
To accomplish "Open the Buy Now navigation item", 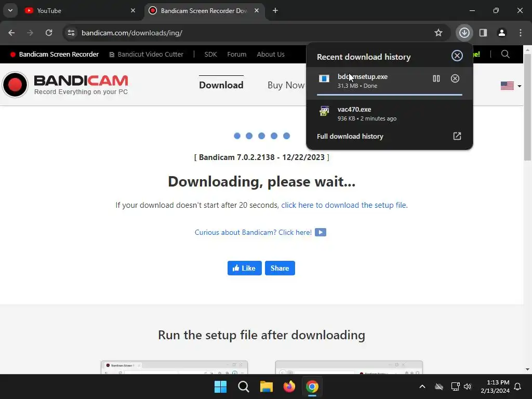I will [286, 85].
